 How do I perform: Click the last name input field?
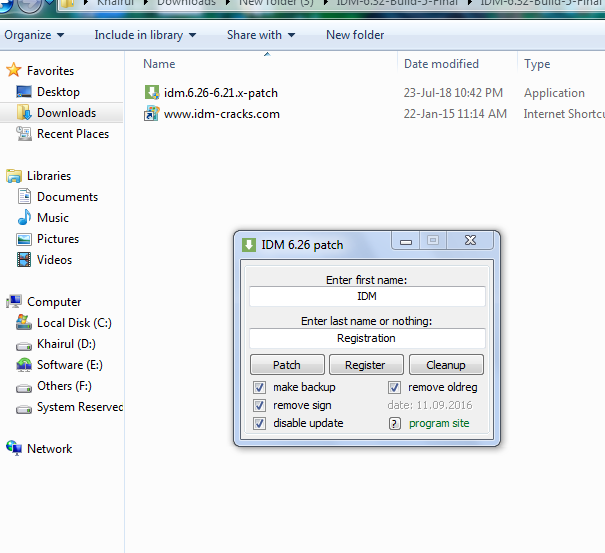367,338
